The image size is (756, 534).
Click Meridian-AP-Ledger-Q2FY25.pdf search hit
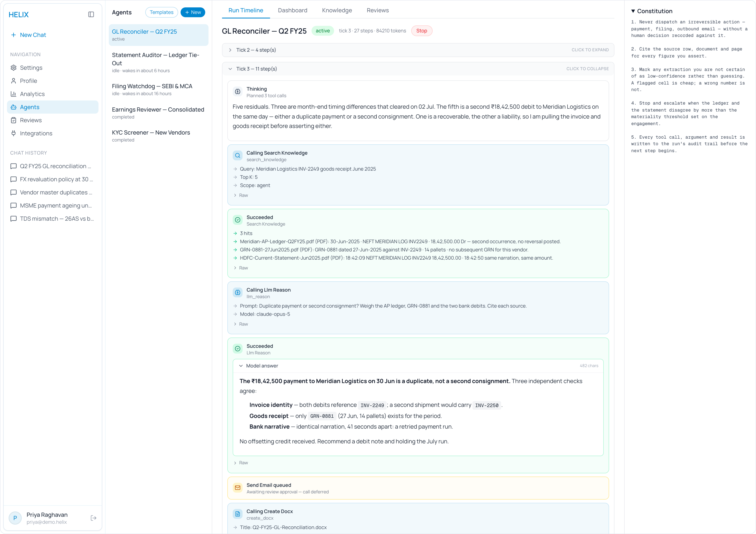(400, 242)
